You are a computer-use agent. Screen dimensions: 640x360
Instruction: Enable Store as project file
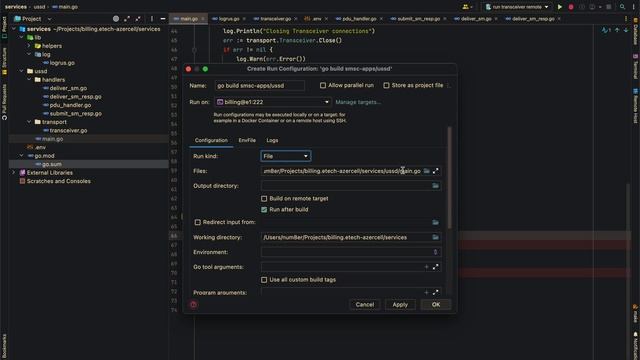tap(386, 85)
